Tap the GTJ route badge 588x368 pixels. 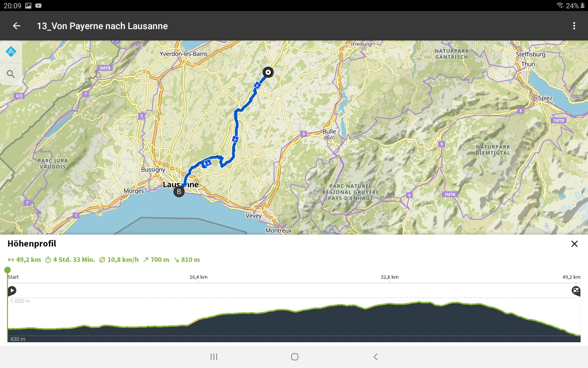[x=19, y=96]
